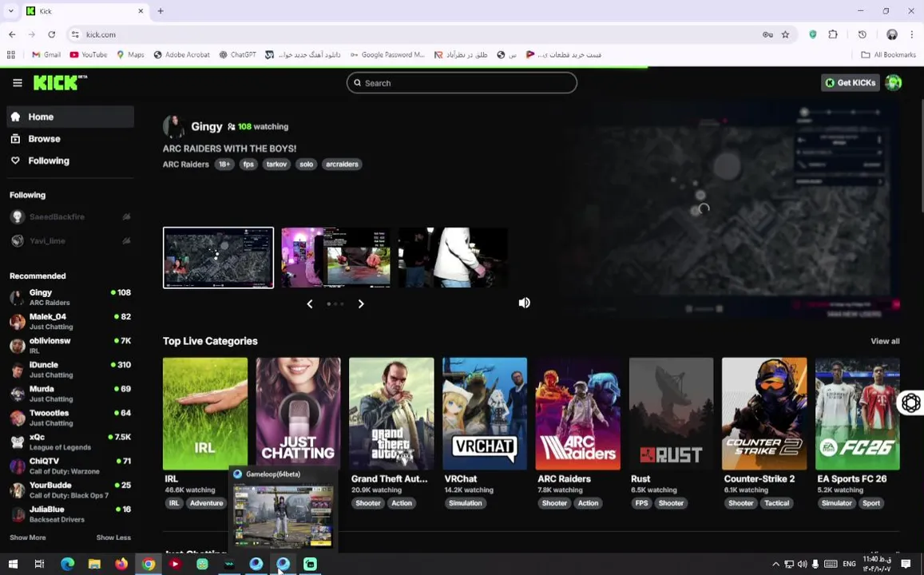This screenshot has width=924, height=575.
Task: Click the Simulation tag under VRChat
Action: 466,503
